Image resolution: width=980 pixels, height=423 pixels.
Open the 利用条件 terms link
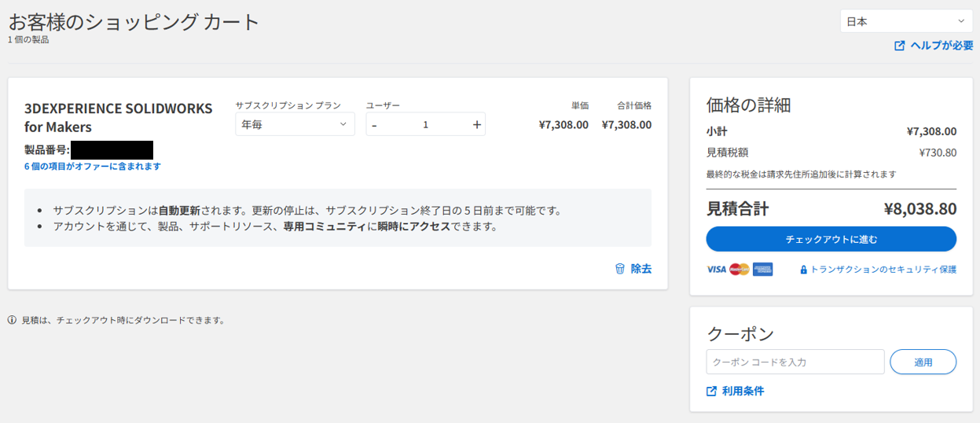(x=743, y=391)
